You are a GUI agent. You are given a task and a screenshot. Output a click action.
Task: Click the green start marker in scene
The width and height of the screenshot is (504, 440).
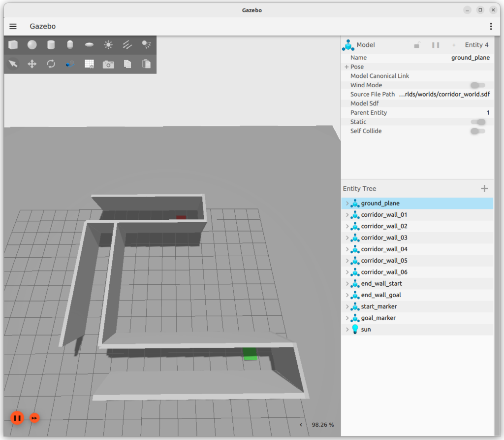coord(250,354)
